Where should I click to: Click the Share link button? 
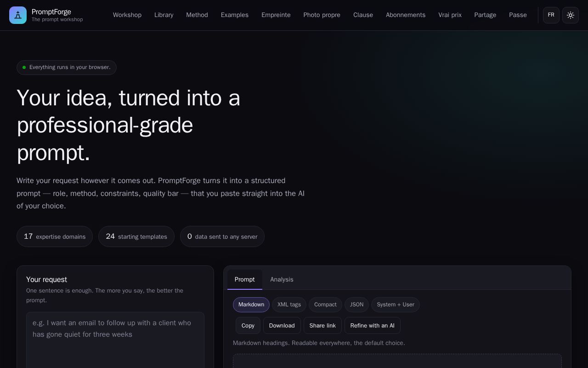322,326
